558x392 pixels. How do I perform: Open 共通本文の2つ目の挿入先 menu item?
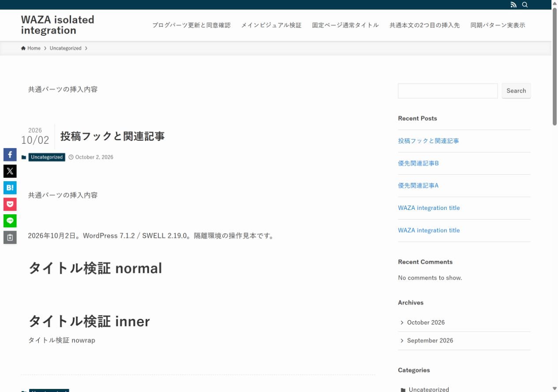(x=425, y=25)
